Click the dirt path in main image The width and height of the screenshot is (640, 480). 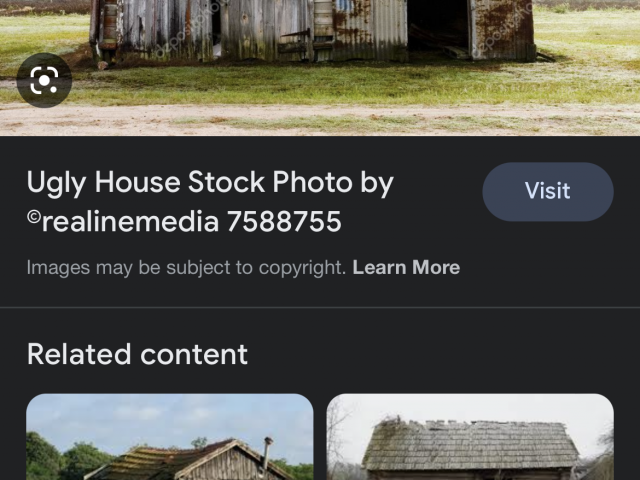pos(320,119)
